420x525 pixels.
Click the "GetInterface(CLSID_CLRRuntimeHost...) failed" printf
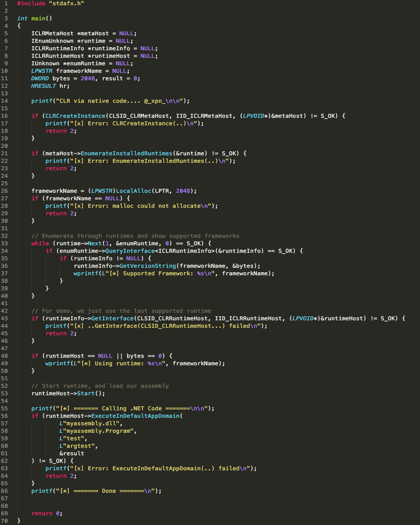click(x=157, y=326)
